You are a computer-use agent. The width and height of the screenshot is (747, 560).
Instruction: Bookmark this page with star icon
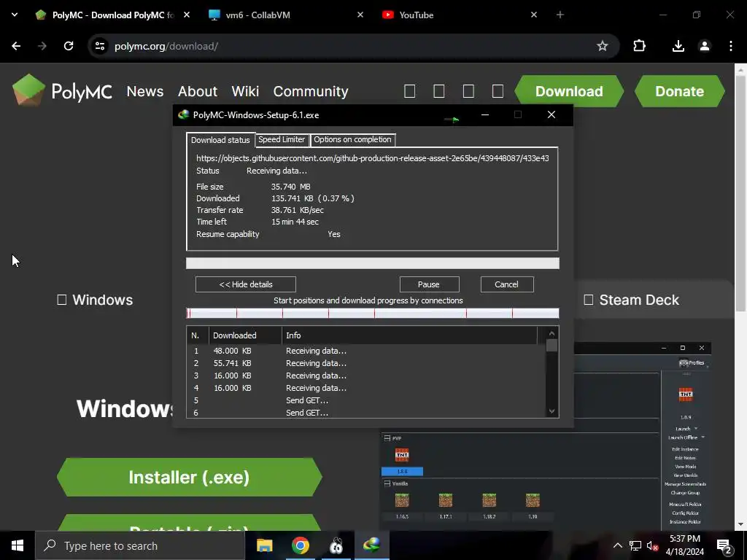click(x=602, y=46)
